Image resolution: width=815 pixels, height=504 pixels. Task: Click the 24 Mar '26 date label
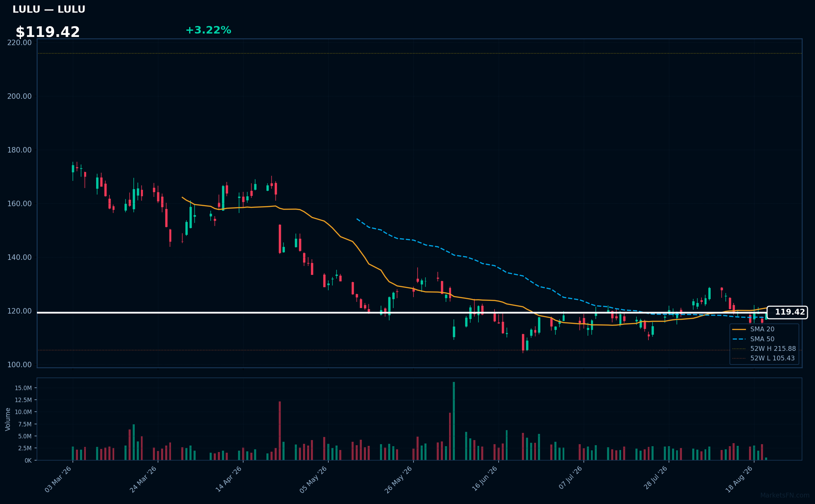coord(143,479)
